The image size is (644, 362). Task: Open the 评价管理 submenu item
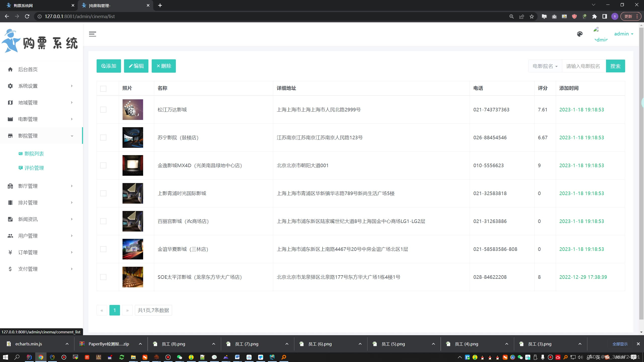coord(34,168)
